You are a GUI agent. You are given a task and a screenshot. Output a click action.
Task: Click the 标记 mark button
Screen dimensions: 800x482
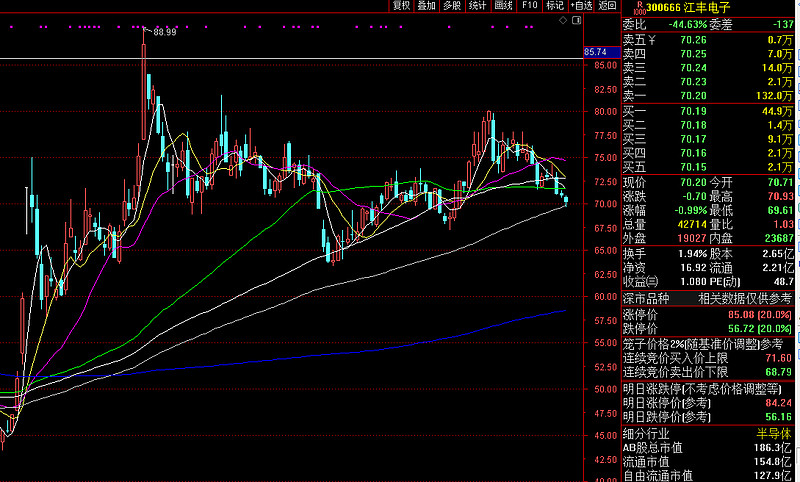click(x=554, y=6)
